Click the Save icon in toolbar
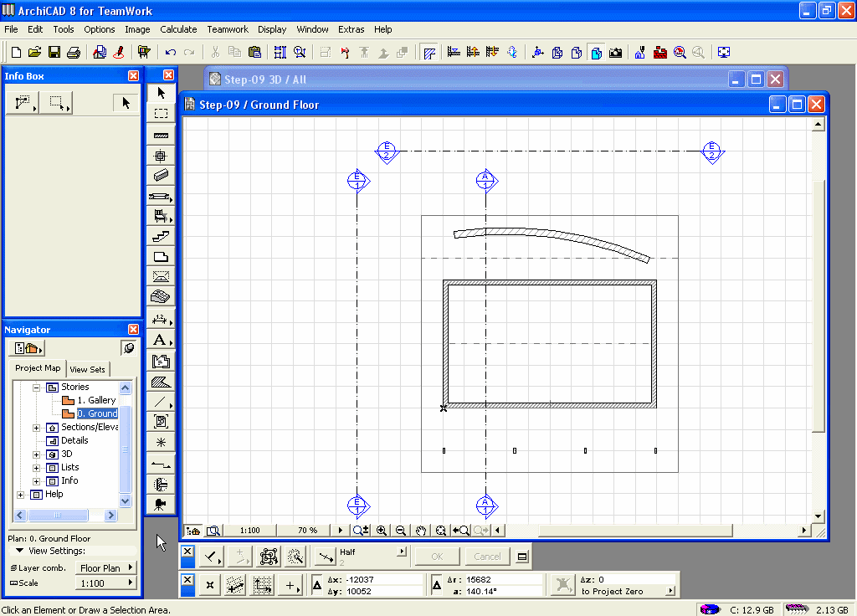The width and height of the screenshot is (857, 616). 54,52
